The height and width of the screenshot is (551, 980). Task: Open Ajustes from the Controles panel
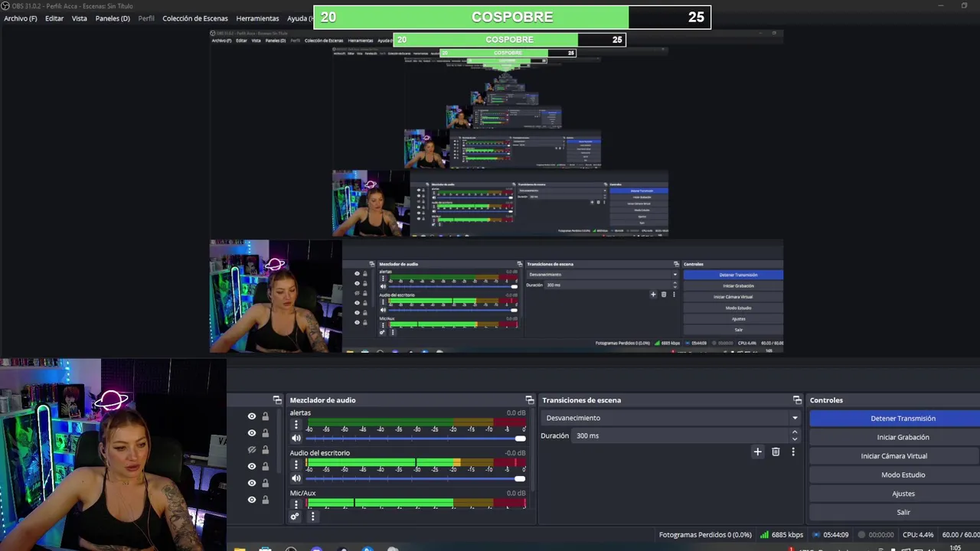click(894, 494)
